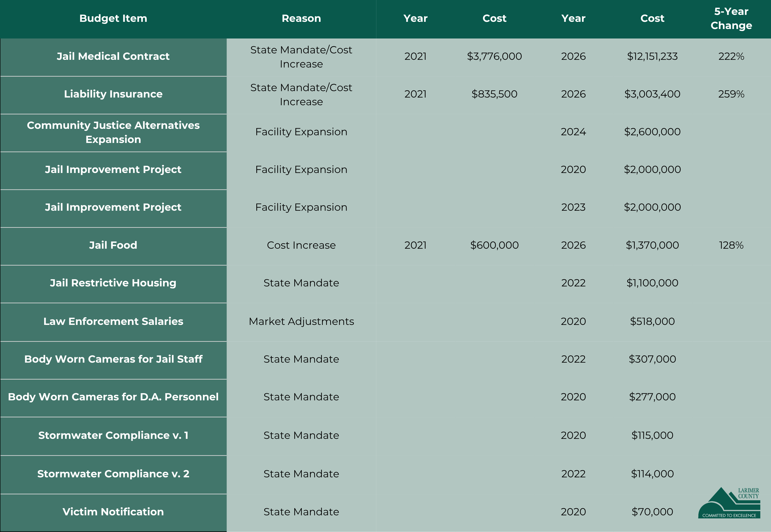Select the $307,000 cost cell

(652, 359)
